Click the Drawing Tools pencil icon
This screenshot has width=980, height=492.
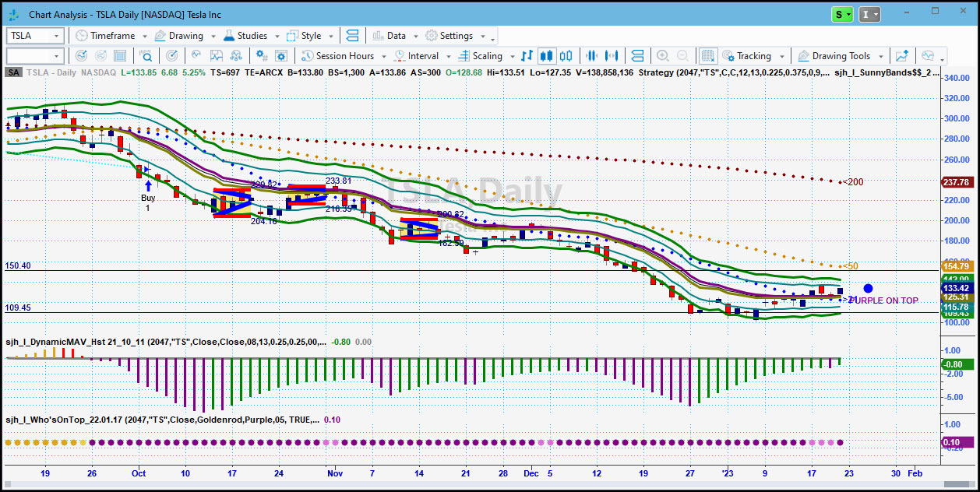click(x=803, y=56)
